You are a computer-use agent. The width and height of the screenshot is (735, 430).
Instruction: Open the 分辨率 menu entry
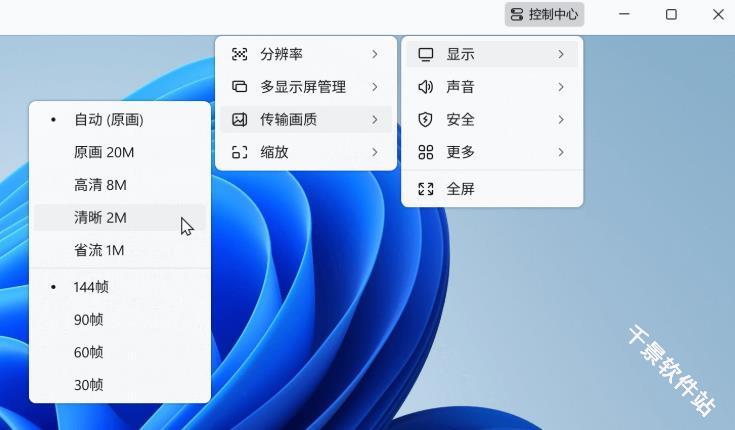click(x=306, y=54)
